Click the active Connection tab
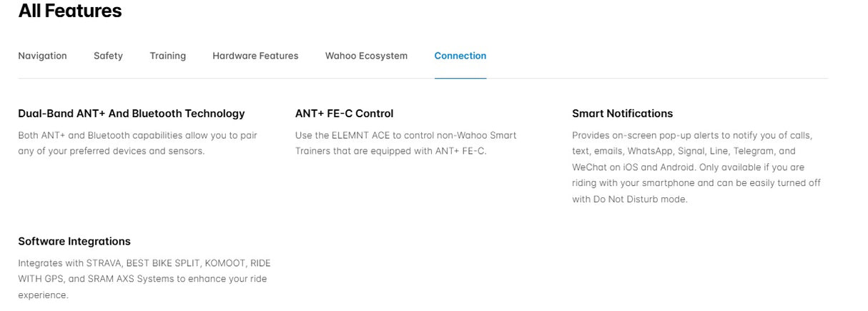 [460, 56]
